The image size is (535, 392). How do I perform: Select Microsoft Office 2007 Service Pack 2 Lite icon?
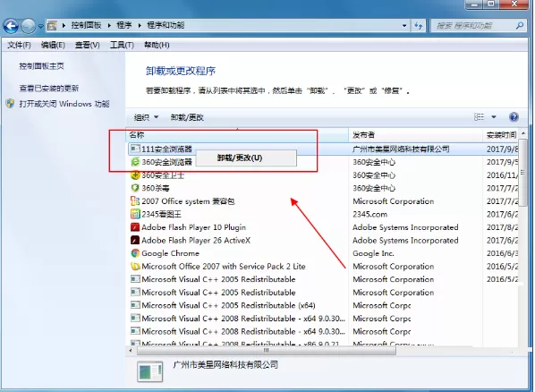pyautogui.click(x=135, y=266)
